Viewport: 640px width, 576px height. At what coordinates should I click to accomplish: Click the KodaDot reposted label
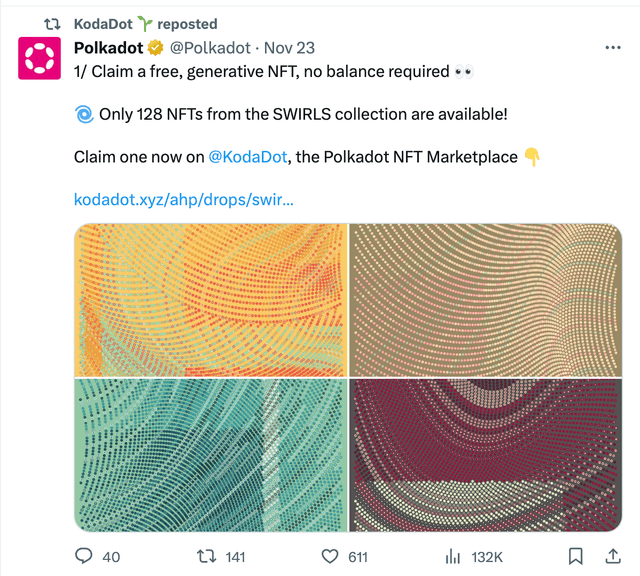[146, 24]
